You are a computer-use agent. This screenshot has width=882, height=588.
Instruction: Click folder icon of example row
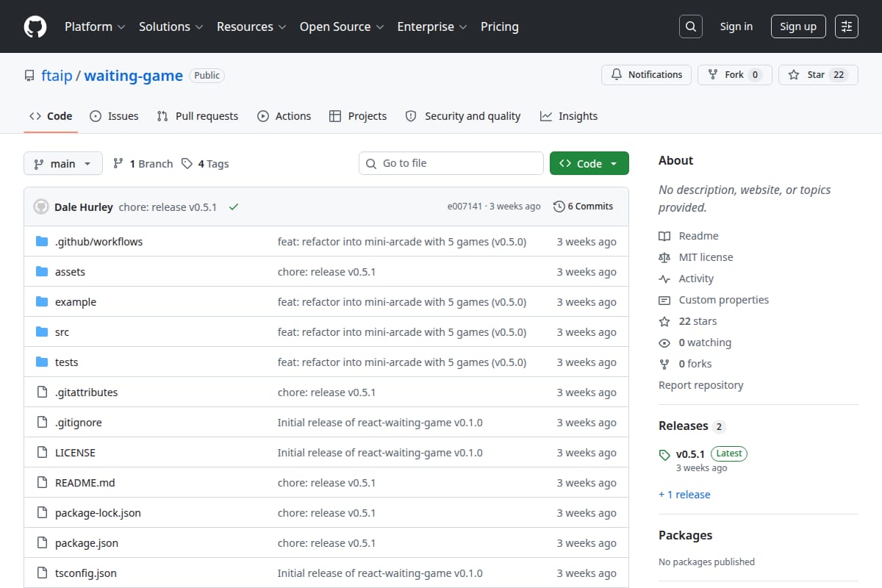coord(42,301)
